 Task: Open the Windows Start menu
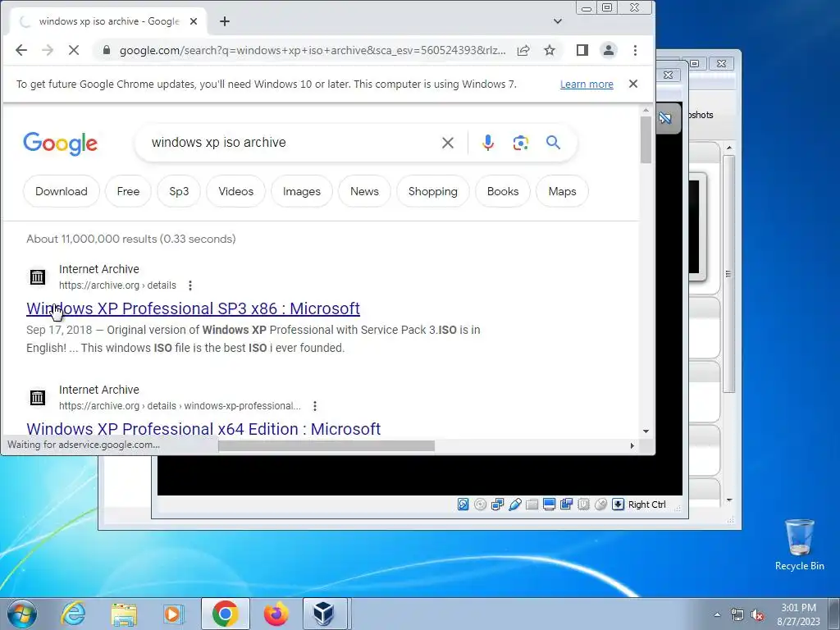(21, 614)
